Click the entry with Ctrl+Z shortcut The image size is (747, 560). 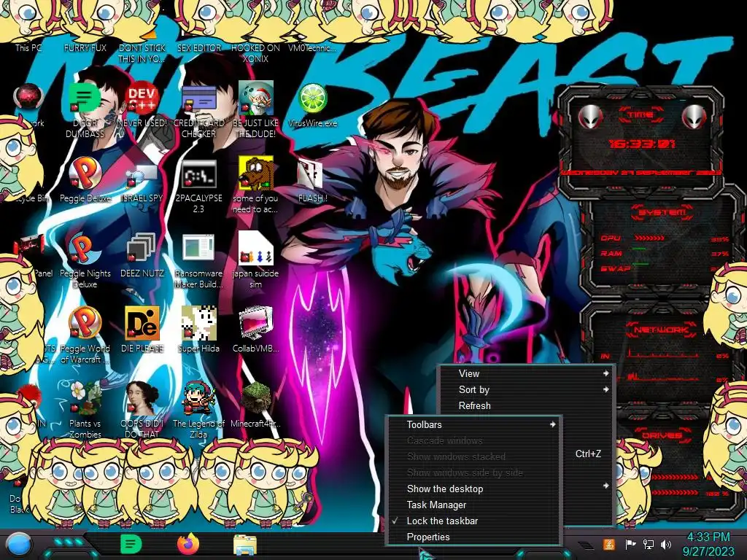(x=587, y=454)
